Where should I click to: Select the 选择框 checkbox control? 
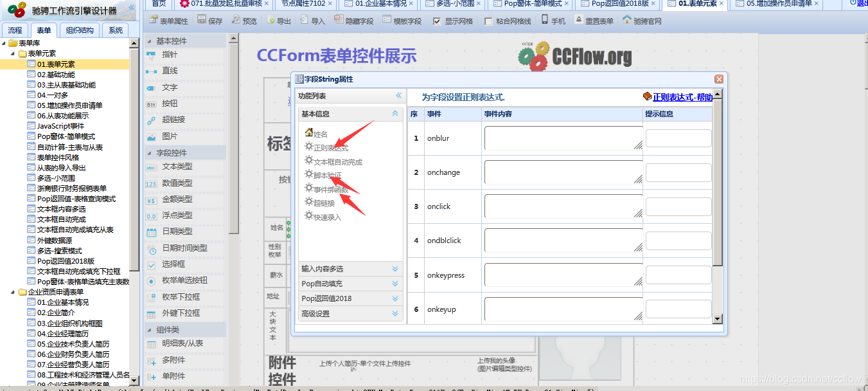[x=173, y=264]
